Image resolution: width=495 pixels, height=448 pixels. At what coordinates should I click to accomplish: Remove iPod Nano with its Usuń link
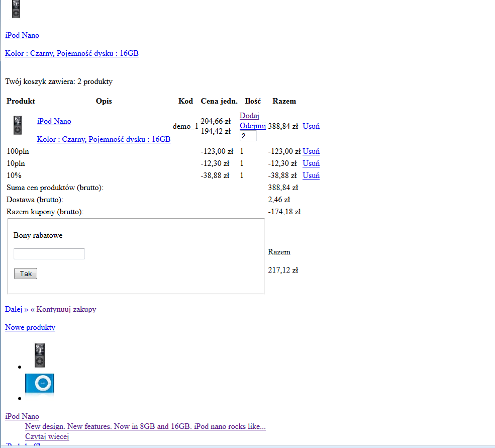click(311, 126)
